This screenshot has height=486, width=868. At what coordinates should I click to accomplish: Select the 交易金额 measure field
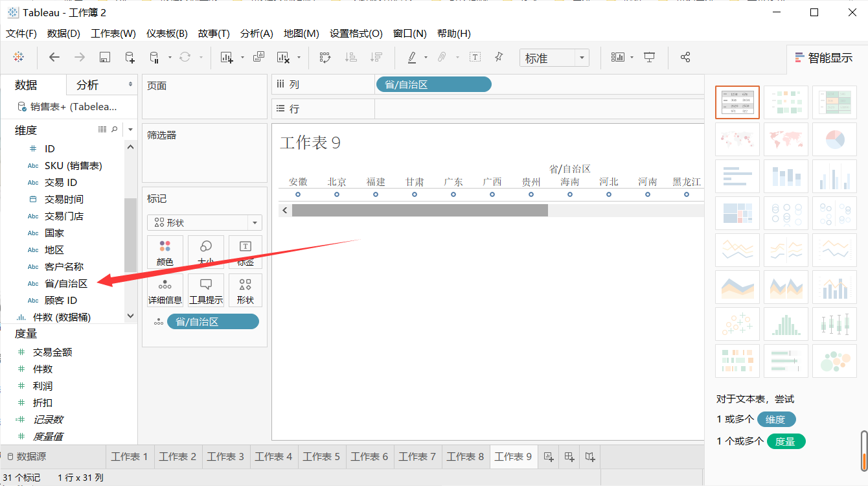52,352
